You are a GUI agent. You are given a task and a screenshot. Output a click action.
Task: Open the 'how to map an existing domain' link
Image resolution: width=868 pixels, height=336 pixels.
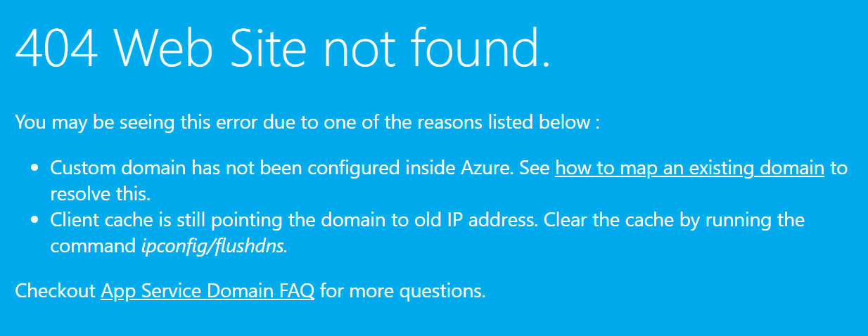click(x=689, y=169)
